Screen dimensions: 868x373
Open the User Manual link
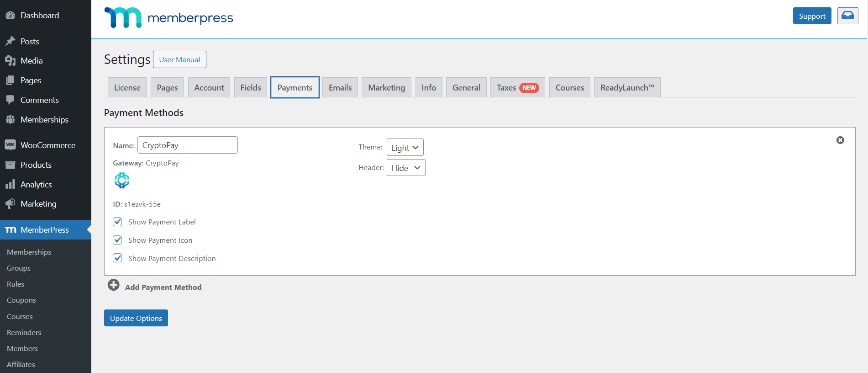pos(179,59)
